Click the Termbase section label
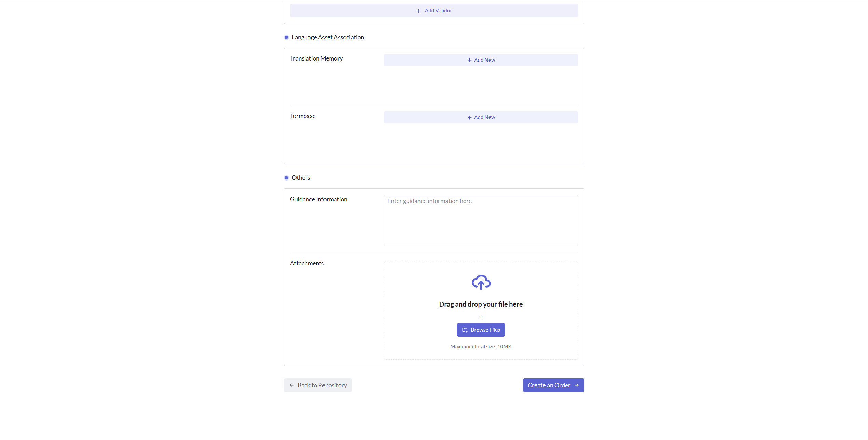The width and height of the screenshot is (868, 440). coord(302,116)
